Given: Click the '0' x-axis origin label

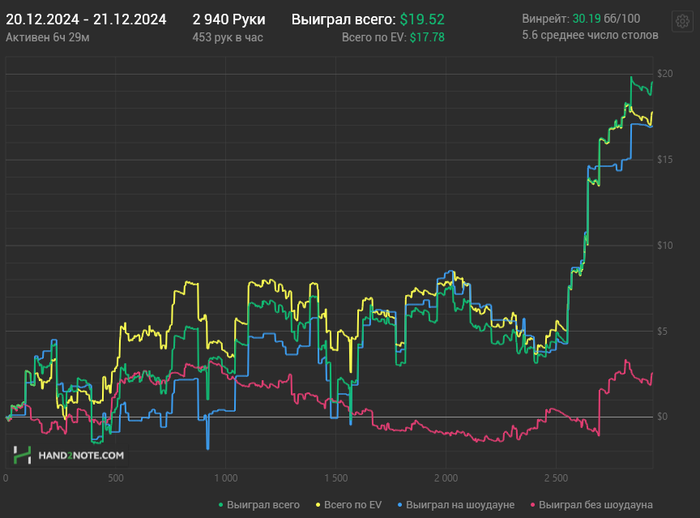Looking at the screenshot, I should [x=6, y=478].
